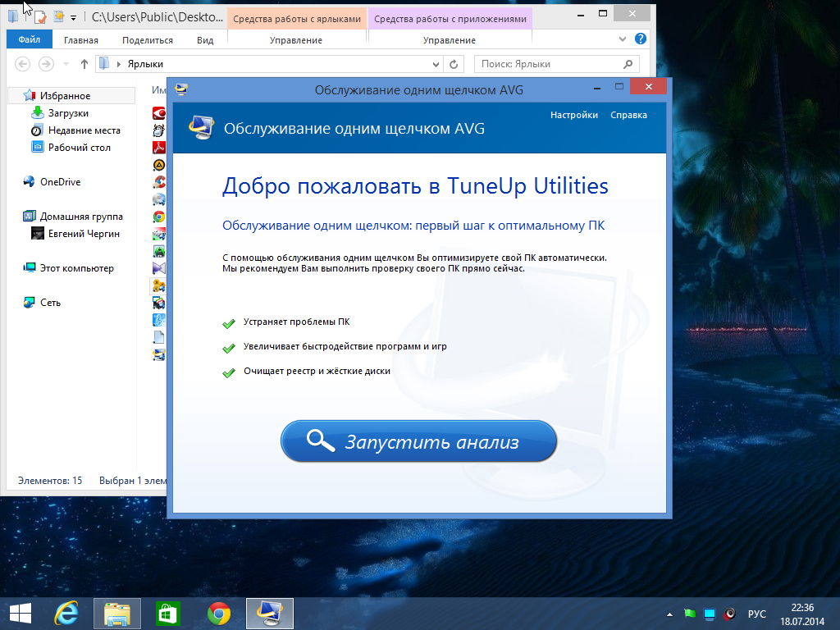Viewport: 840px width, 630px height.
Task: Open Недавние места in the sidebar
Action: (x=84, y=130)
